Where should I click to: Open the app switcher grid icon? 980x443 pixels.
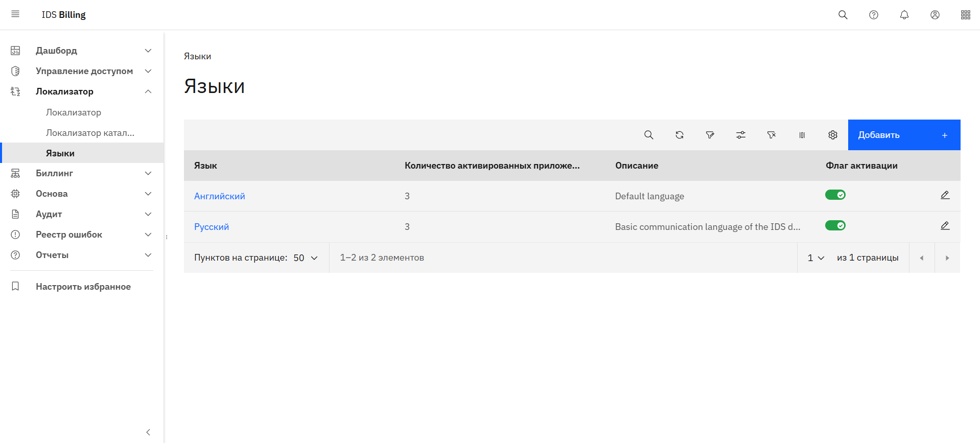[x=965, y=15]
